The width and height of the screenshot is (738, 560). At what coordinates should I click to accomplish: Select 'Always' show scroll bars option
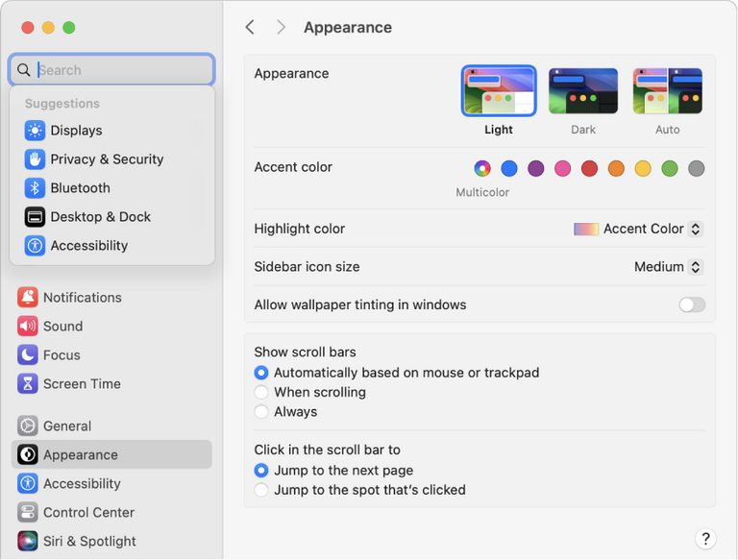point(261,412)
